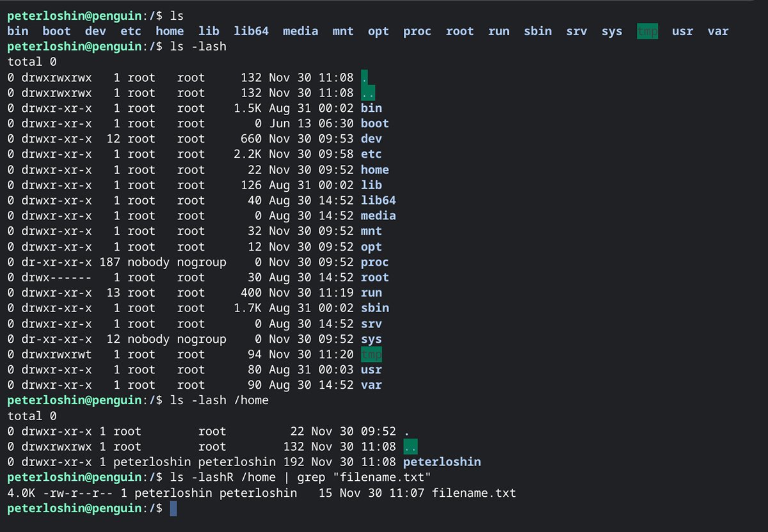Click the var entry in the top ls row
768x532 pixels.
[717, 31]
